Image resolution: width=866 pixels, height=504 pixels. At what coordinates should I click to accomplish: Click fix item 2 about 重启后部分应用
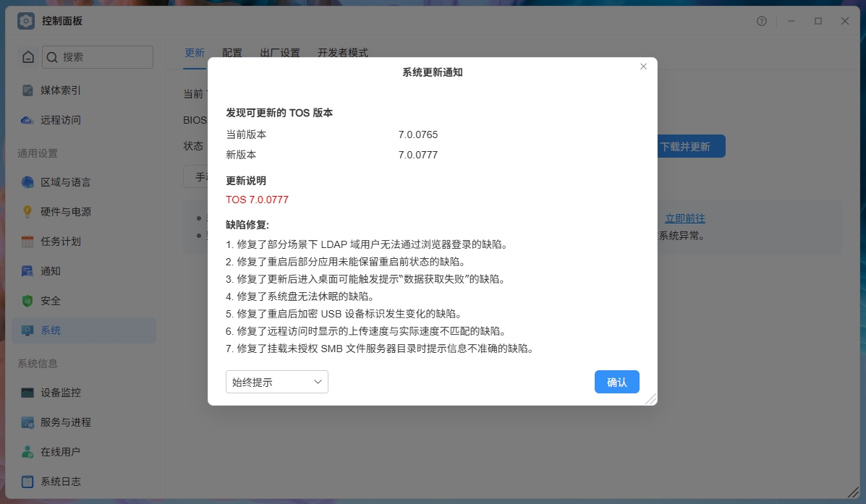(347, 262)
